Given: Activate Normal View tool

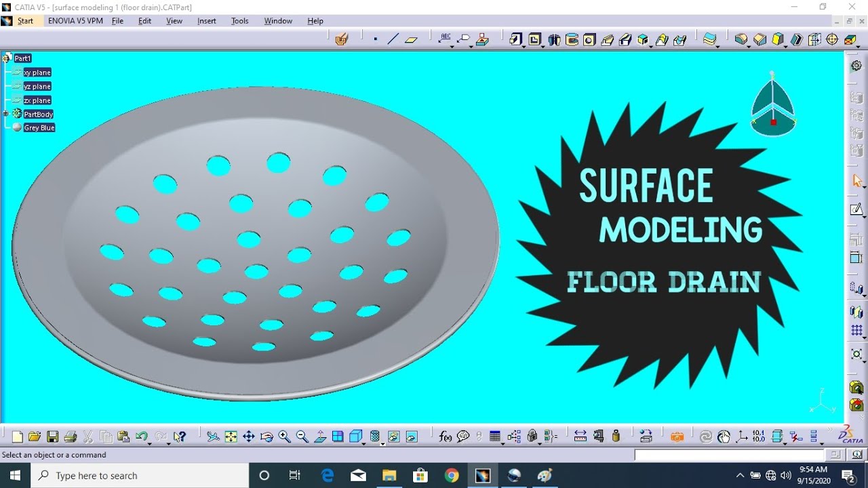Looking at the screenshot, I should pyautogui.click(x=320, y=436).
